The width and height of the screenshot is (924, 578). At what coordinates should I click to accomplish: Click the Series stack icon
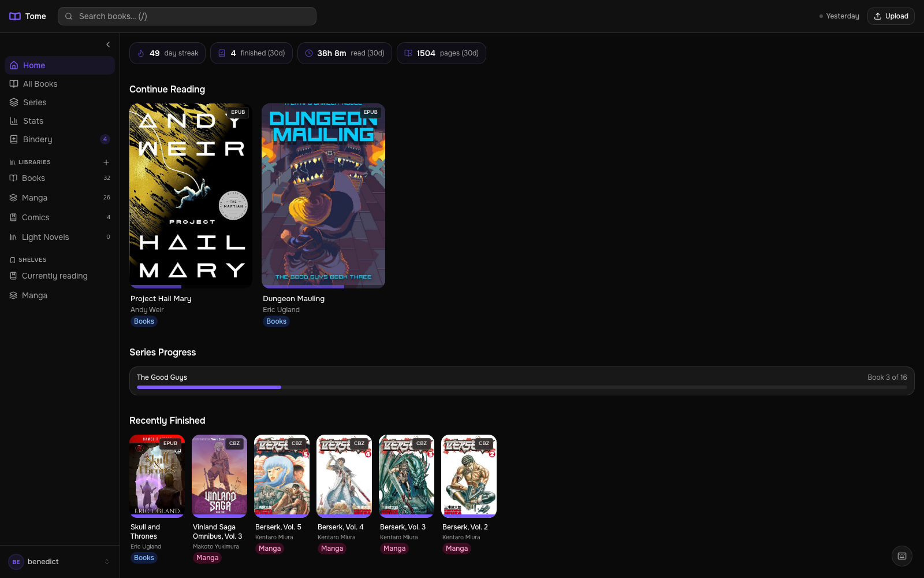pyautogui.click(x=14, y=102)
